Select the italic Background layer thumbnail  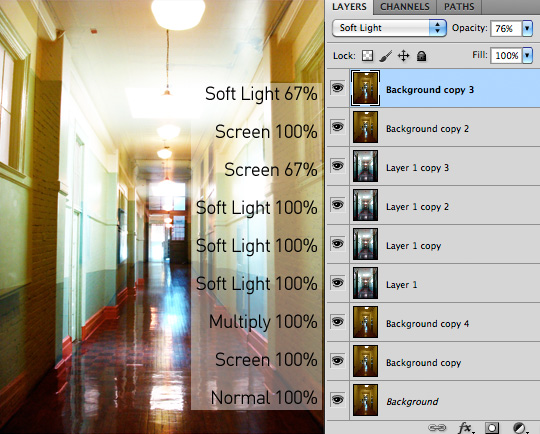[x=365, y=400]
